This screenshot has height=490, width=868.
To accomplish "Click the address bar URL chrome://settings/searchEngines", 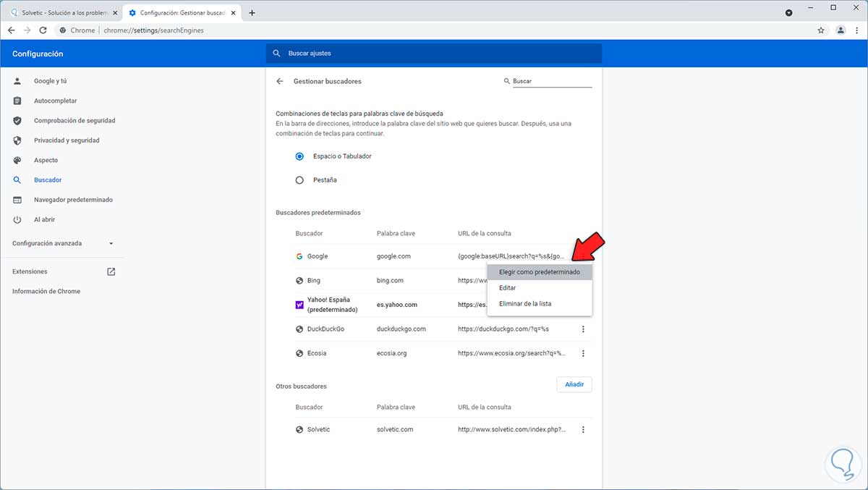I will click(x=152, y=30).
